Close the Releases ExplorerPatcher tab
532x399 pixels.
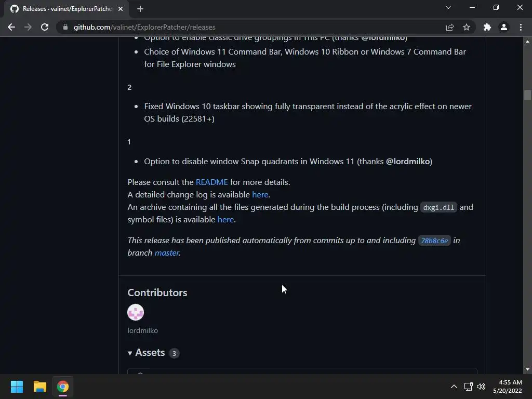coord(121,9)
